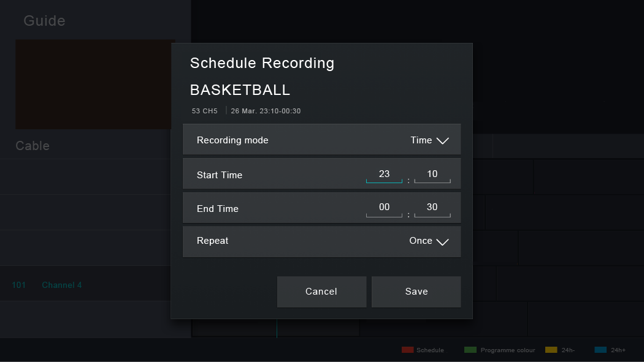
Task: Click the yellow 24h- color key
Action: coord(551,350)
